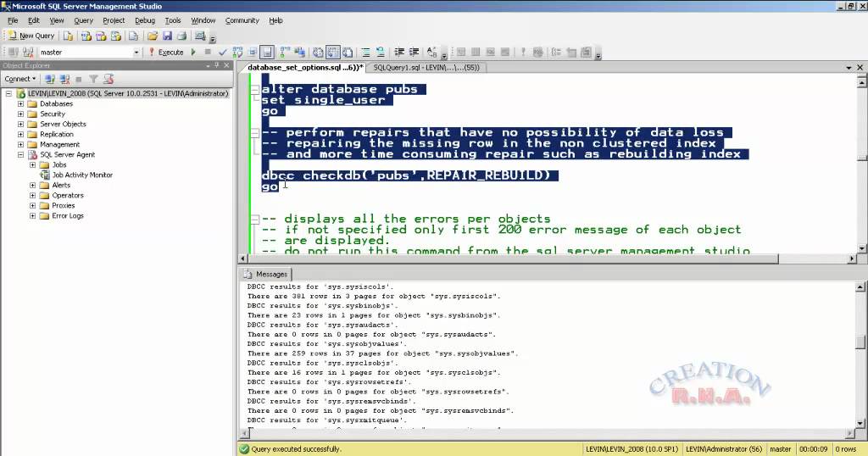Select Operators in the tree
This screenshot has width=868, height=456.
coord(68,195)
